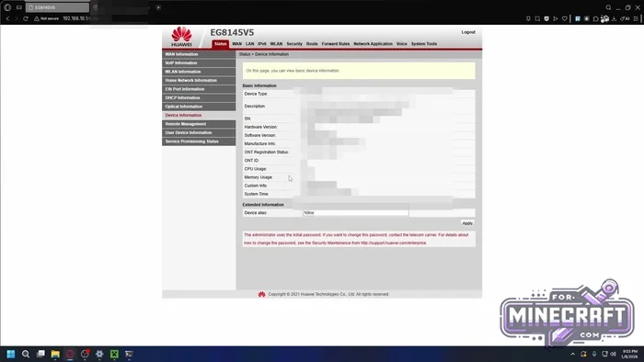Click the 'CPU Usage' label
Screen dimensions: 644x362
256,169
